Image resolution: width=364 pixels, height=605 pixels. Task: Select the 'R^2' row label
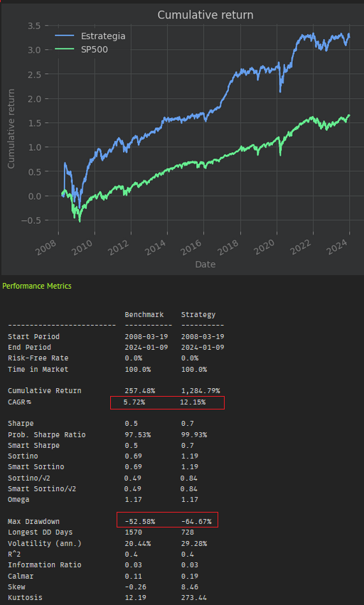click(x=14, y=554)
